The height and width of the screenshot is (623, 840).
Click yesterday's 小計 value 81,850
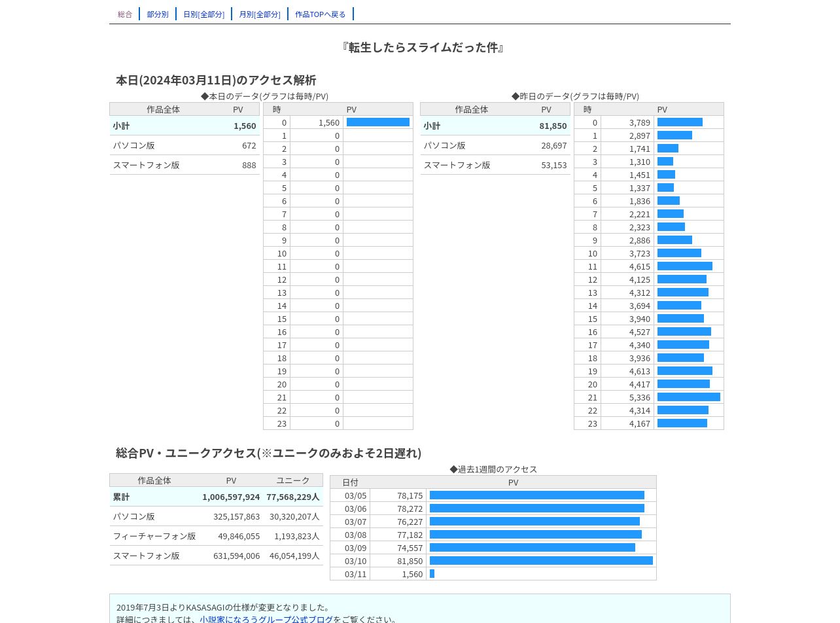click(x=553, y=126)
